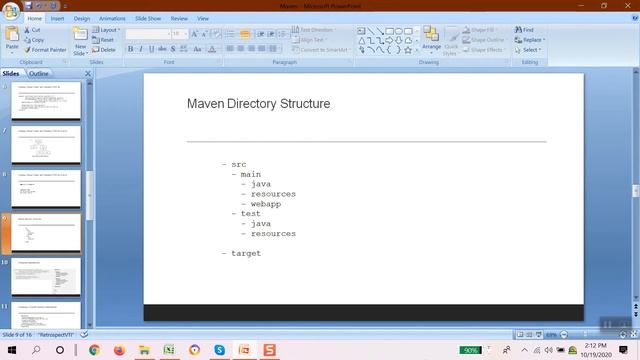
Task: Open the Review ribbon tab
Action: coord(179,18)
